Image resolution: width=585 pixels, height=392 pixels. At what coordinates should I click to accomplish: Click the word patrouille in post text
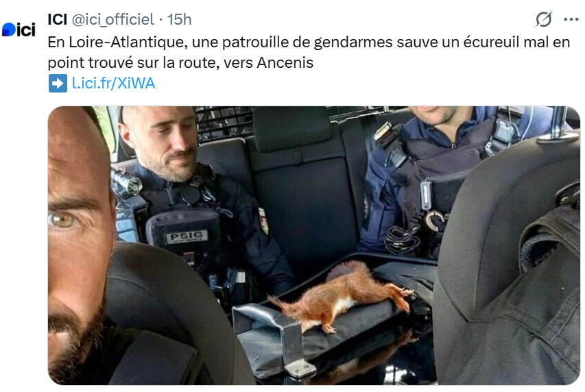(x=256, y=42)
